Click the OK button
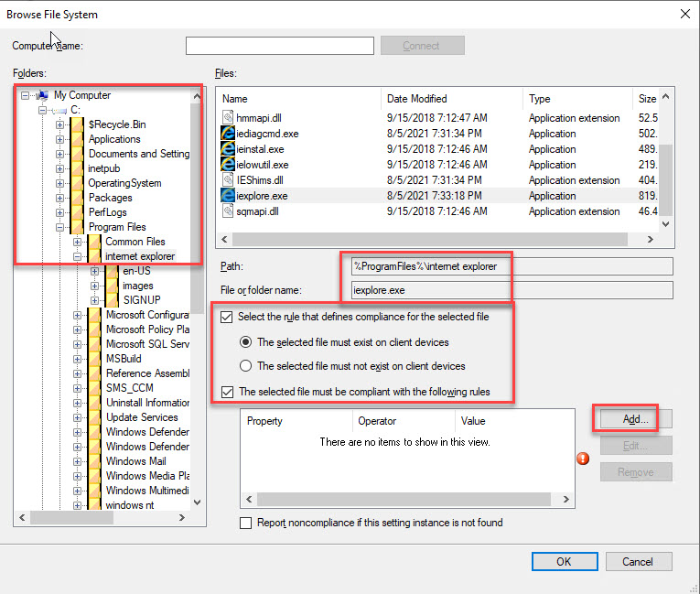The width and height of the screenshot is (700, 594). 564,561
